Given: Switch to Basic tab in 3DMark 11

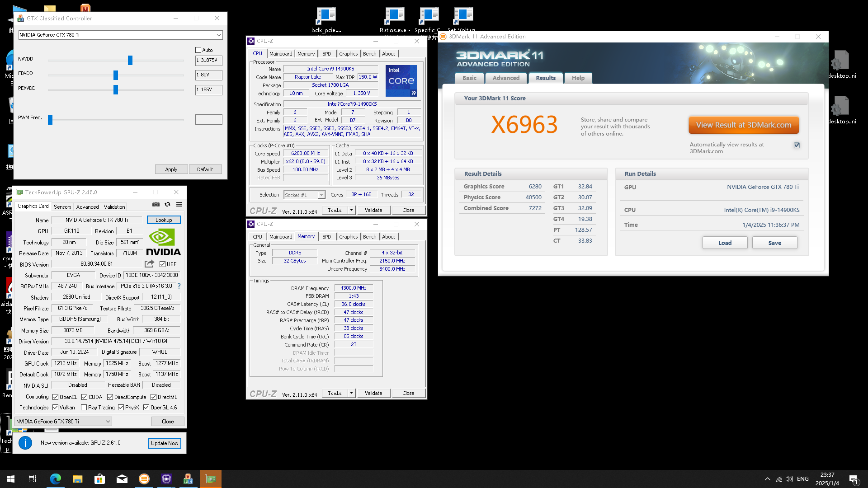Looking at the screenshot, I should [x=469, y=78].
